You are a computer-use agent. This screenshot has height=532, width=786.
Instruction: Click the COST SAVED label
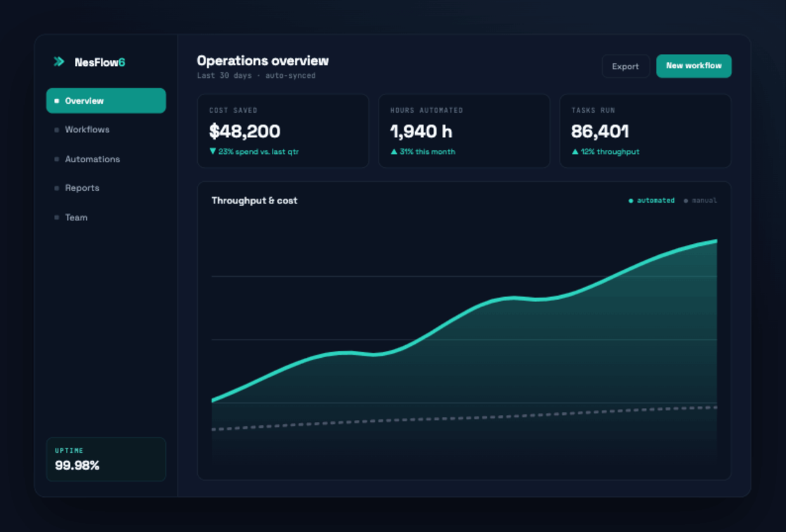point(233,110)
